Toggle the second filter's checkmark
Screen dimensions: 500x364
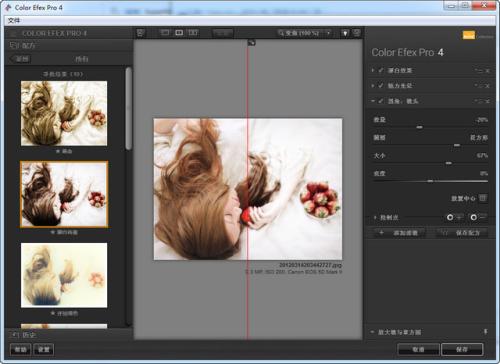(381, 86)
